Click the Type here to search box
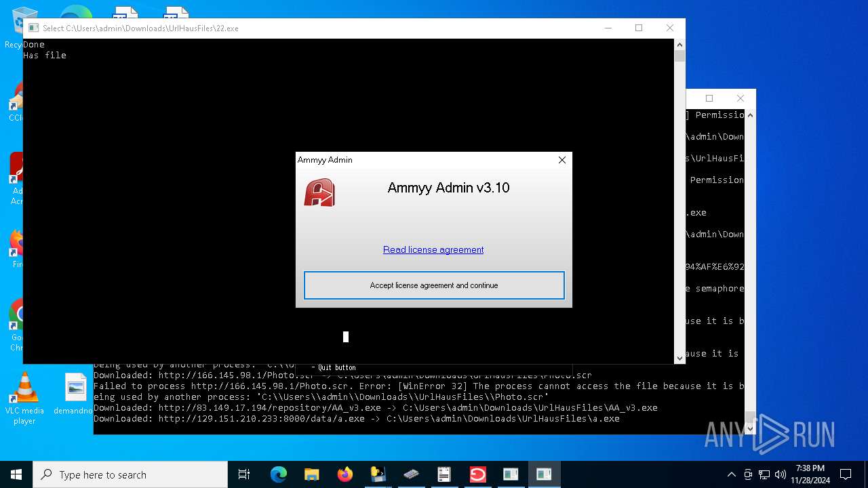Screen dimensions: 868x488 tap(130, 474)
